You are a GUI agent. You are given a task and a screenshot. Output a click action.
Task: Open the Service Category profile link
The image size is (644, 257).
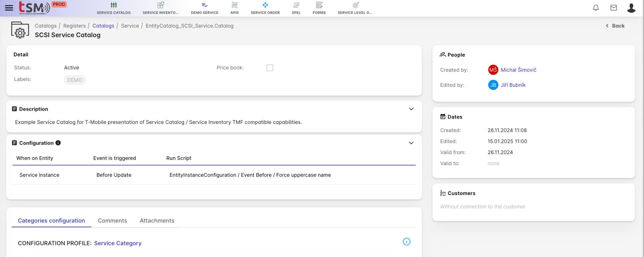(118, 243)
